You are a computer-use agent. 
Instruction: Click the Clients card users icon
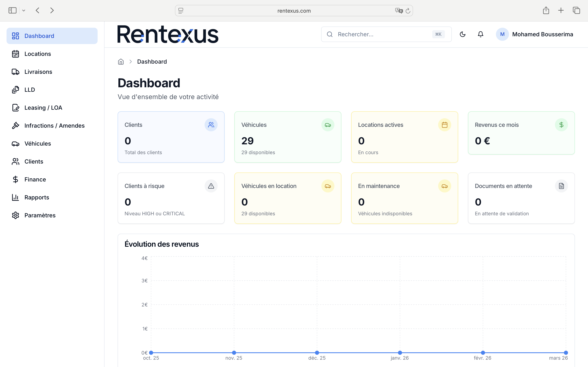(211, 125)
